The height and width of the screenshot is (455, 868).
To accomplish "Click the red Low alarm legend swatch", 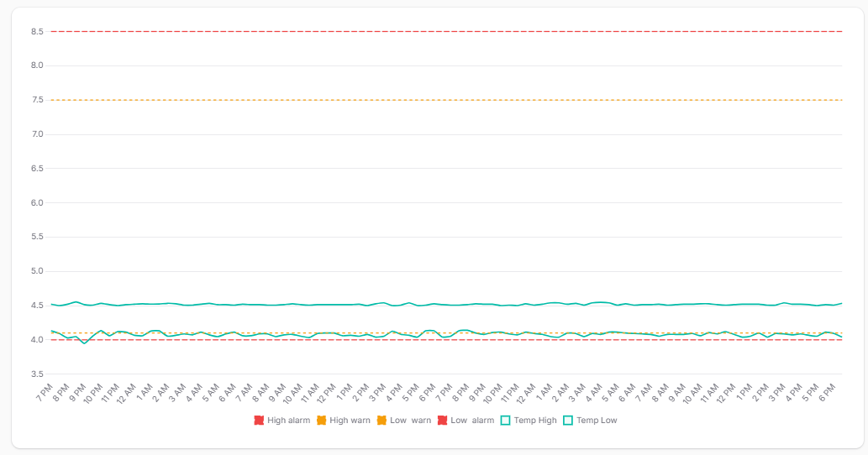I will point(442,420).
